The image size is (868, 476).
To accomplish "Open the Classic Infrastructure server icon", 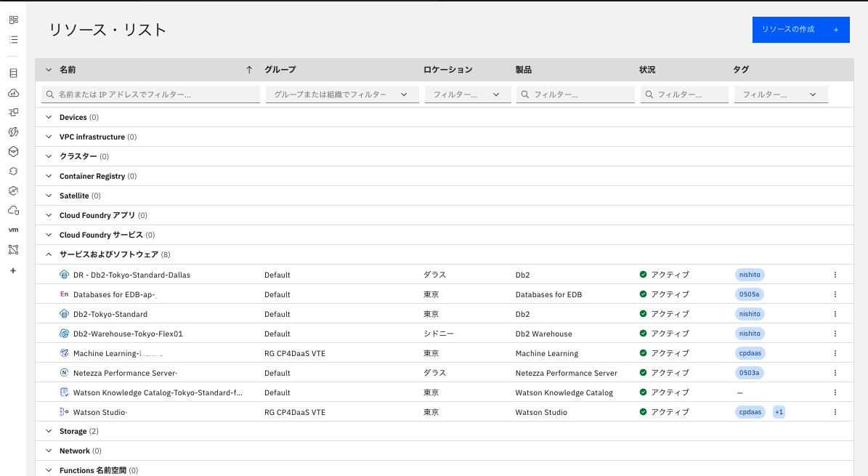I will [x=13, y=73].
